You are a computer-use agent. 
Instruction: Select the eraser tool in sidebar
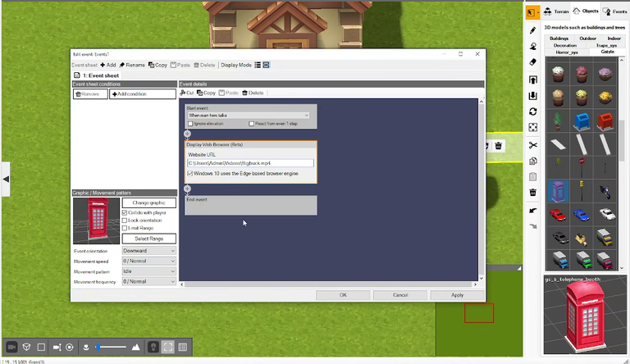pyautogui.click(x=532, y=61)
